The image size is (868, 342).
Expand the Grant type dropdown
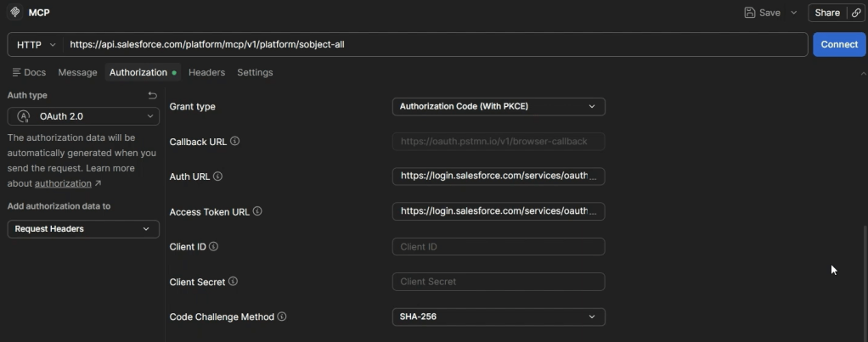tap(499, 106)
